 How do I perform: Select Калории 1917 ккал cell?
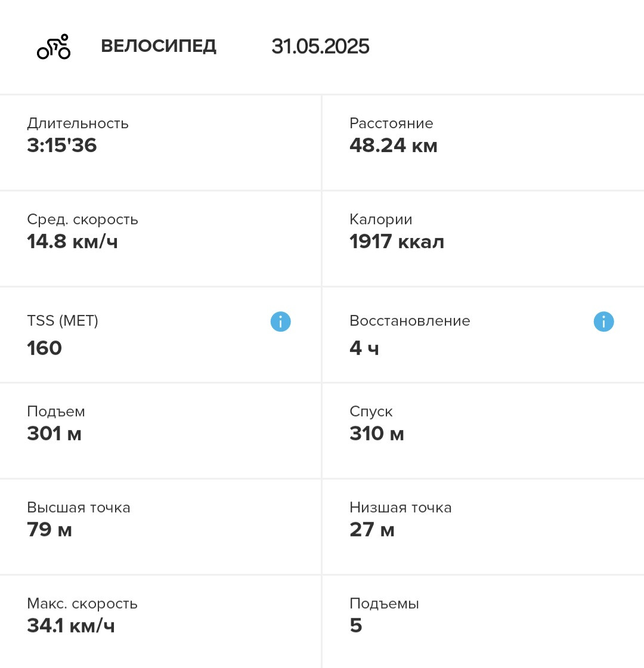[484, 239]
